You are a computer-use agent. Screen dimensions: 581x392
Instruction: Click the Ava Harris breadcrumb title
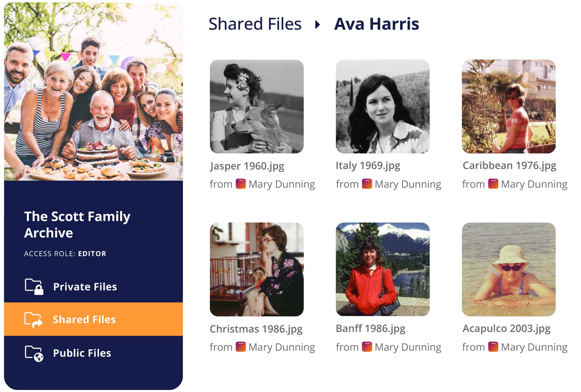(376, 24)
